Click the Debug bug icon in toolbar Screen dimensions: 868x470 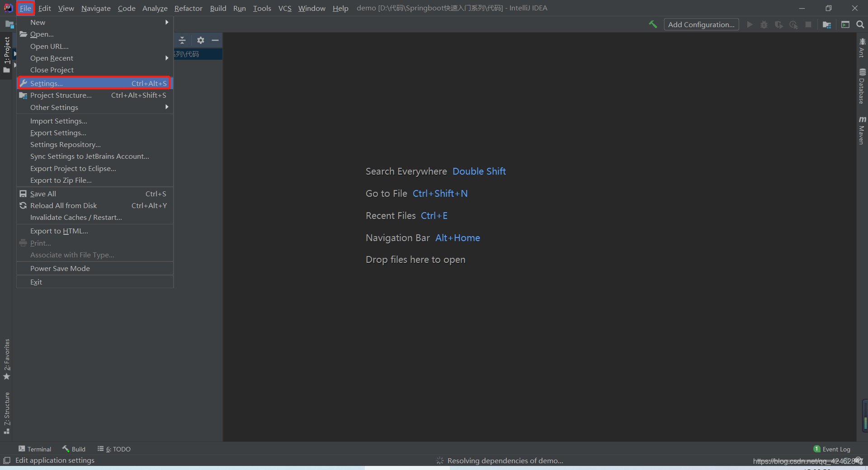pyautogui.click(x=764, y=24)
